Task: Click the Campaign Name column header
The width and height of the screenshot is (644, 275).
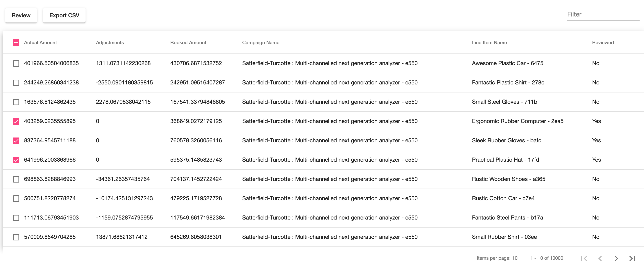Action: (x=261, y=43)
